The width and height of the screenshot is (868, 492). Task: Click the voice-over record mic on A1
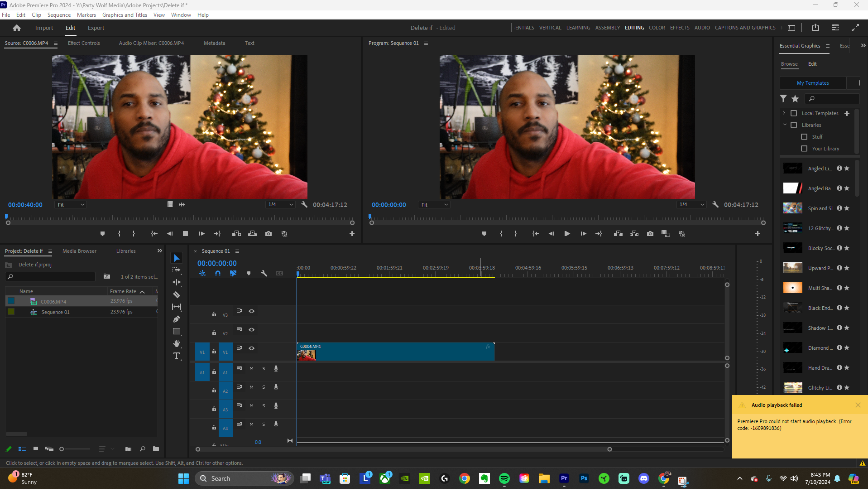tap(276, 368)
